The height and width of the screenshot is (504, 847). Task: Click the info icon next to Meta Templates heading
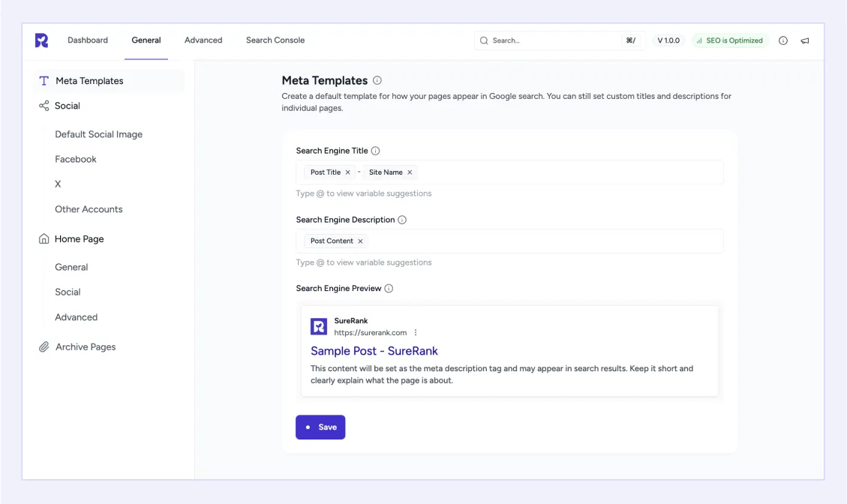[x=377, y=80]
